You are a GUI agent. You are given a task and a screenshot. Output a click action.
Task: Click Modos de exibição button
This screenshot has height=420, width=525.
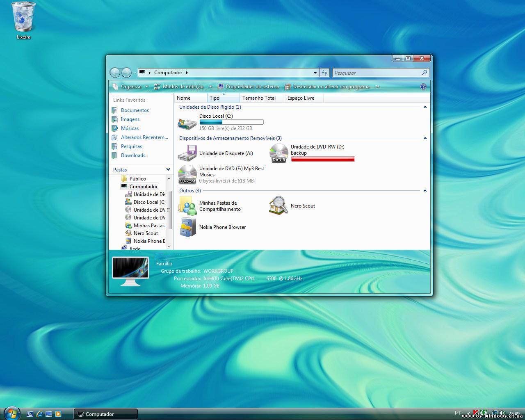tap(179, 87)
